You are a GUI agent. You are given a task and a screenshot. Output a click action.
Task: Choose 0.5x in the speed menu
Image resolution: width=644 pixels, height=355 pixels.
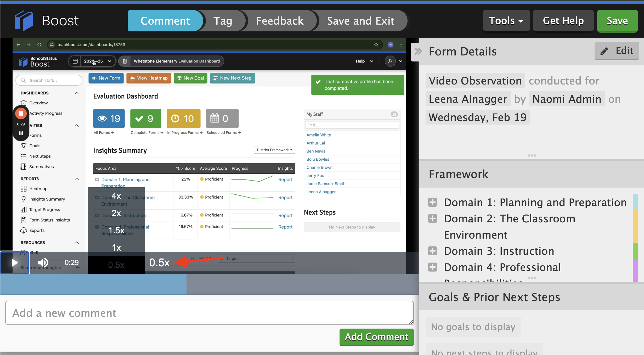click(116, 265)
